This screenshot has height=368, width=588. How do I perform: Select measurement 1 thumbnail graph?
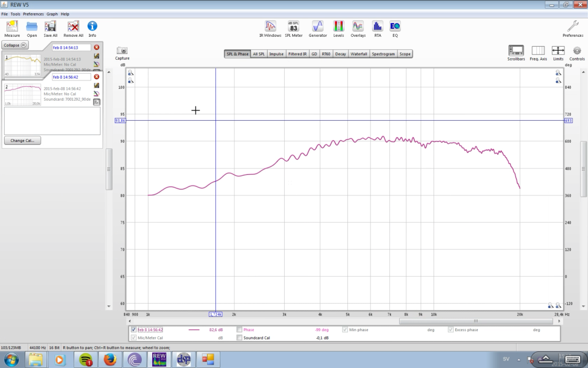pyautogui.click(x=22, y=66)
